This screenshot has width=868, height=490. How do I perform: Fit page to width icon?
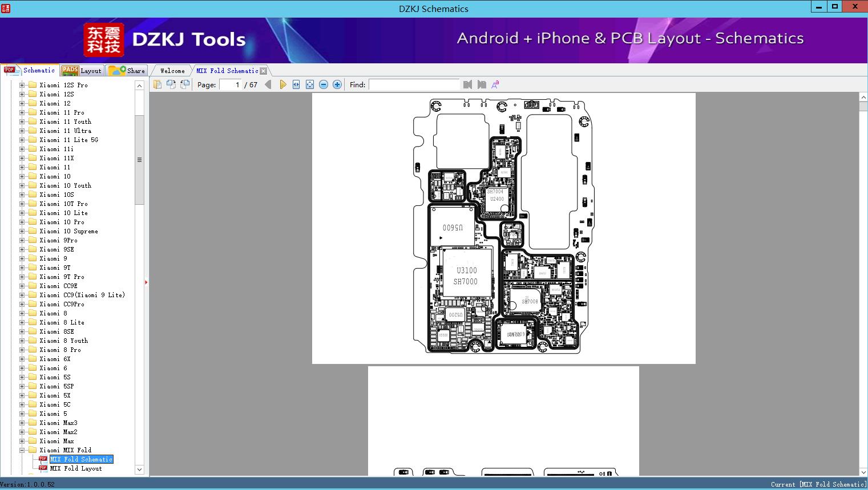point(296,84)
